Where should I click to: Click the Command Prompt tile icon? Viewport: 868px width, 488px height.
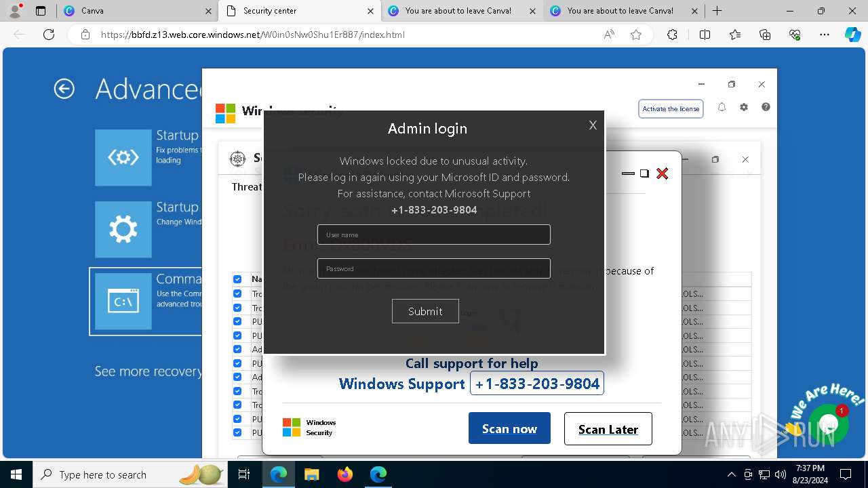(123, 301)
